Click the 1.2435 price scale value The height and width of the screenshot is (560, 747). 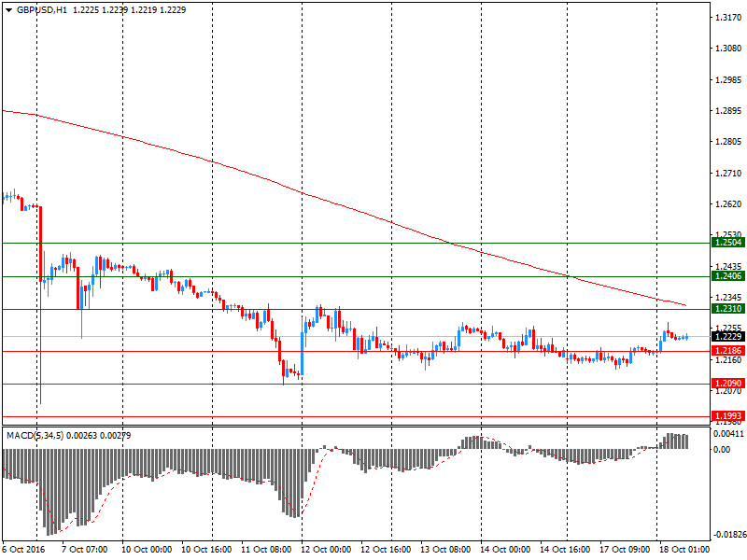728,267
